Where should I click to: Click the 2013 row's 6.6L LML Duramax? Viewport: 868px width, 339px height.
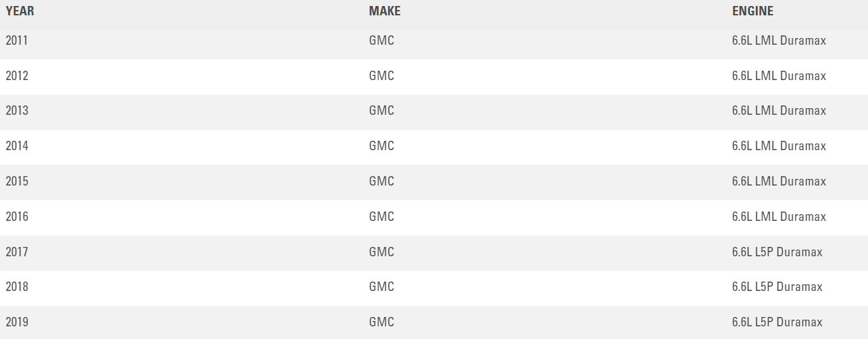(779, 111)
